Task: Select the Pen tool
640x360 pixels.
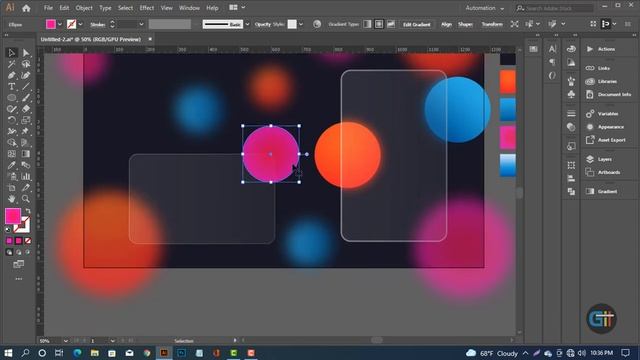Action: click(x=11, y=75)
